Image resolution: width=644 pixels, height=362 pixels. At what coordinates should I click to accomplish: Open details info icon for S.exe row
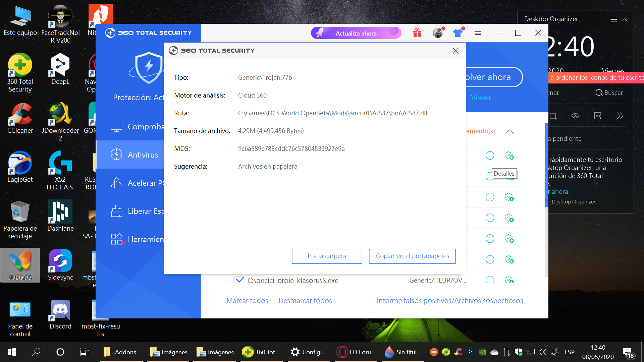coord(490,280)
